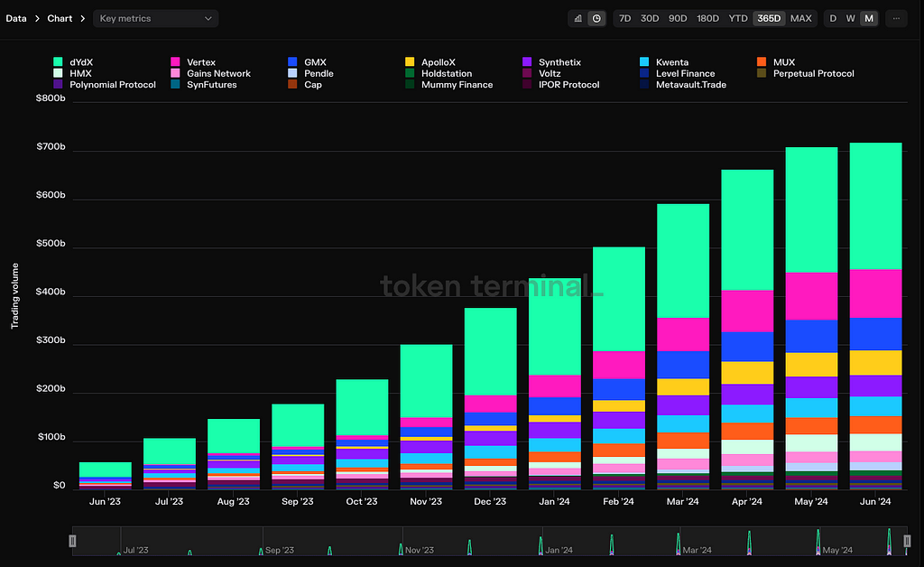
Task: Click the Perpetual Protocol legend label
Action: coord(813,73)
